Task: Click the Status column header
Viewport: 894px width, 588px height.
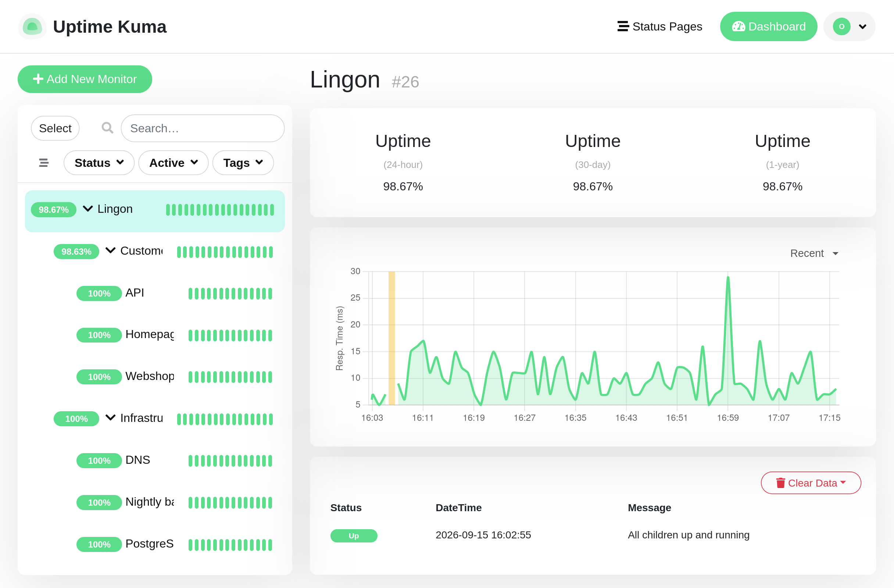Action: (346, 508)
